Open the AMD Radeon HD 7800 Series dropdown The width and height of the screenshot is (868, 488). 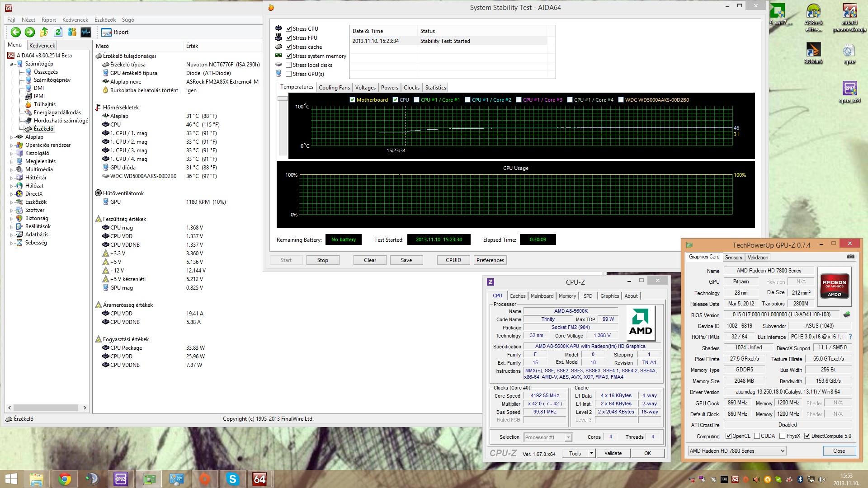(737, 451)
